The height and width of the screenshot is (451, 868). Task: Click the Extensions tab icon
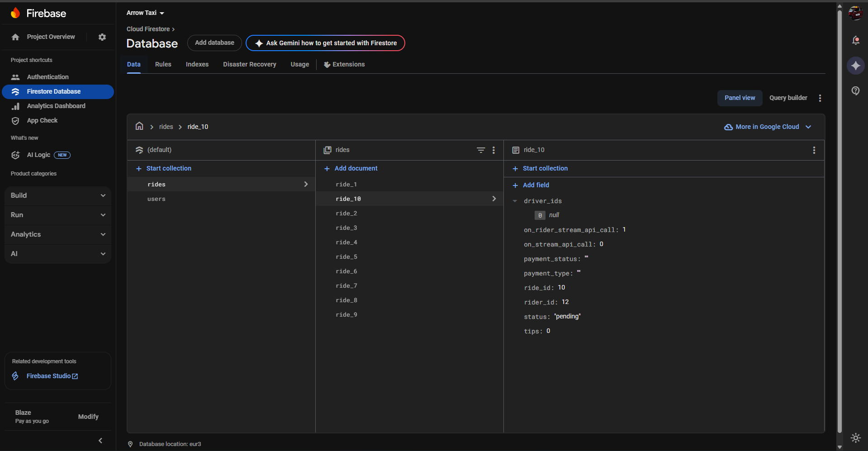tap(327, 65)
